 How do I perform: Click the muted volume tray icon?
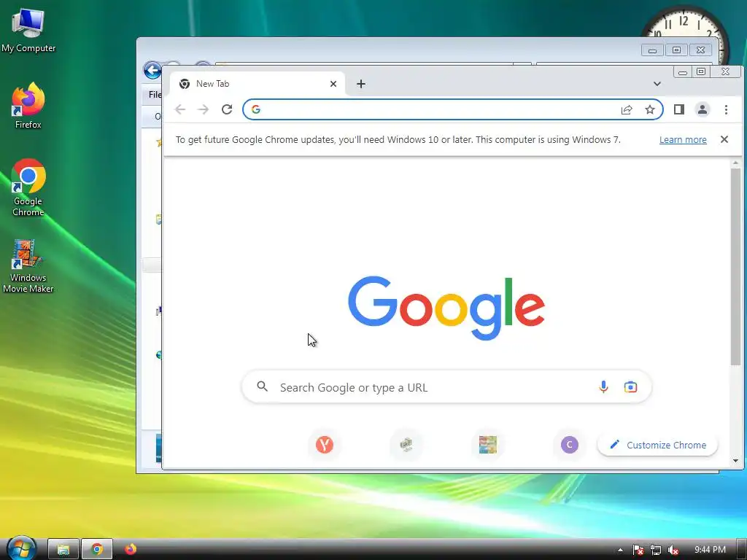point(673,550)
